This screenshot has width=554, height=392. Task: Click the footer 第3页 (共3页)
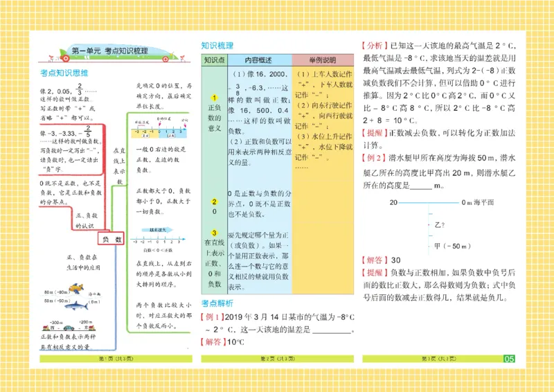pyautogui.click(x=439, y=359)
